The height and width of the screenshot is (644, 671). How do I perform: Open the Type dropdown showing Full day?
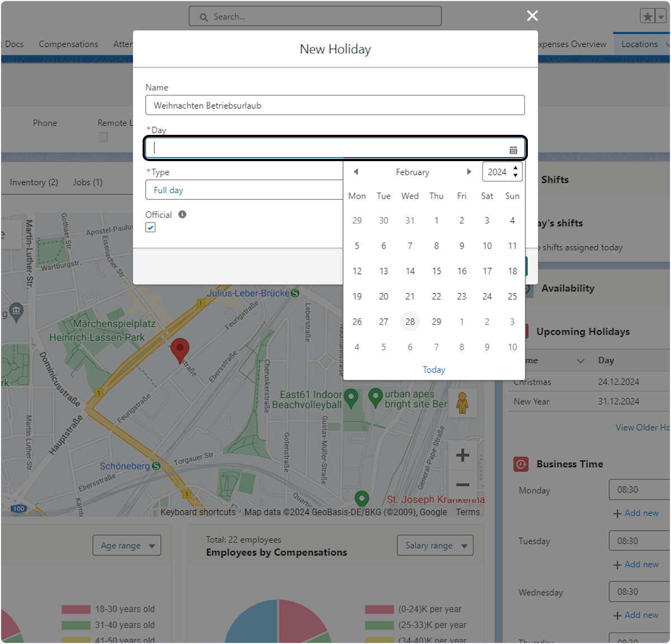tap(244, 190)
